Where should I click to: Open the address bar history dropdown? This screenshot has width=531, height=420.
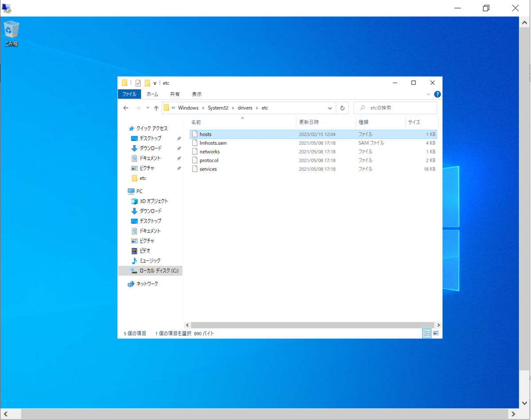coord(330,108)
